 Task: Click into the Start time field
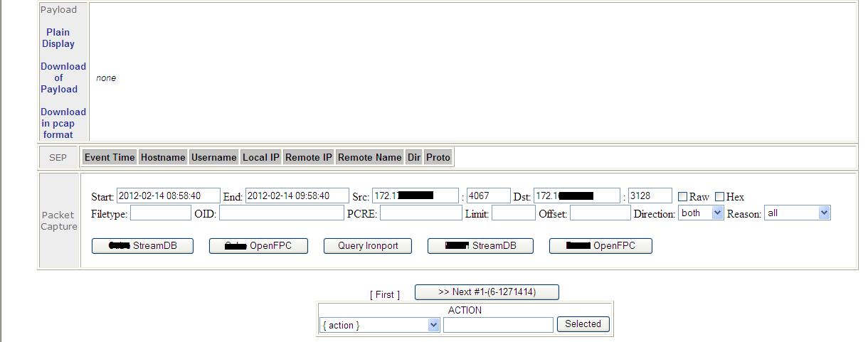(x=168, y=196)
